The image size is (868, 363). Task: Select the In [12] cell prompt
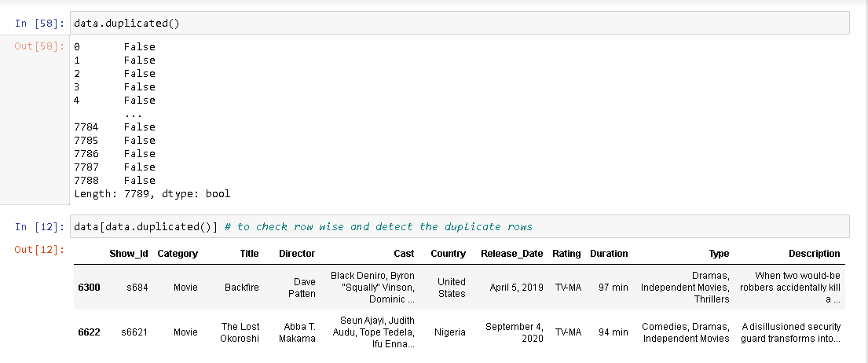click(40, 227)
